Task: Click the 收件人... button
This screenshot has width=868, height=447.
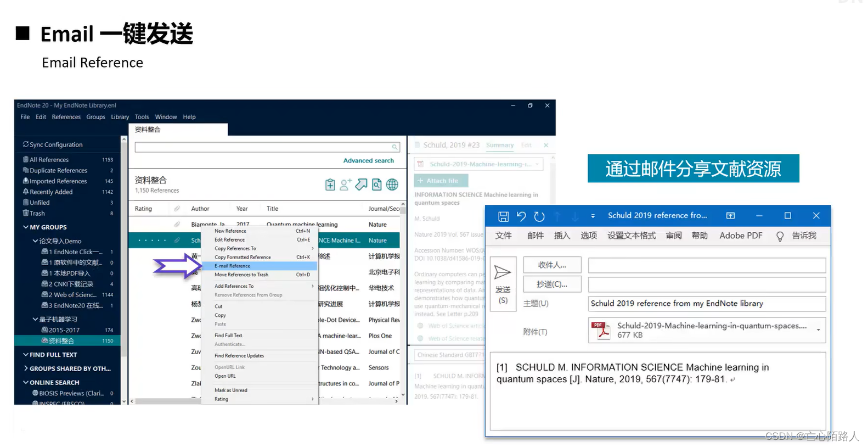Action: pos(552,265)
